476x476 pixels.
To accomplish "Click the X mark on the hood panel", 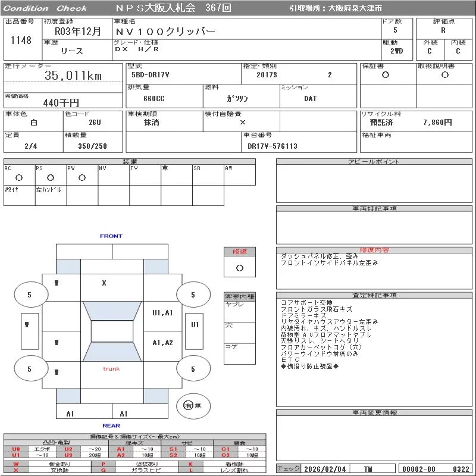I will coord(104,283).
